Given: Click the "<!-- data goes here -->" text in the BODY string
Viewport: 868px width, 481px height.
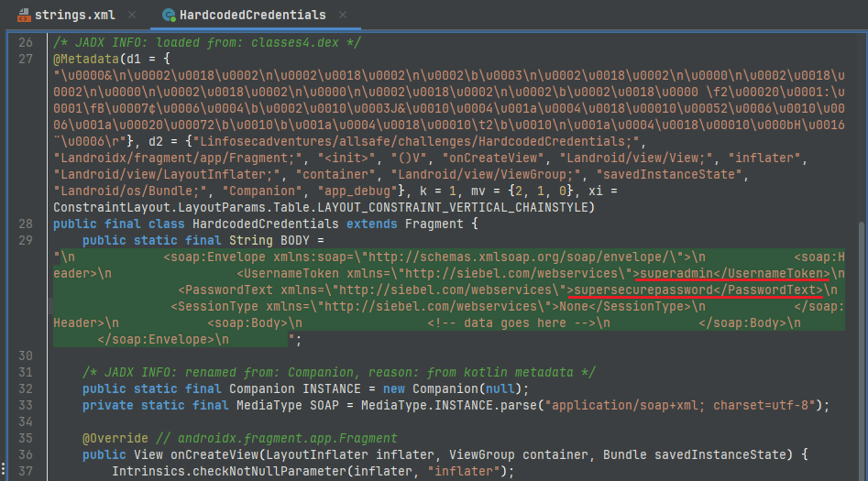Looking at the screenshot, I should tap(511, 323).
